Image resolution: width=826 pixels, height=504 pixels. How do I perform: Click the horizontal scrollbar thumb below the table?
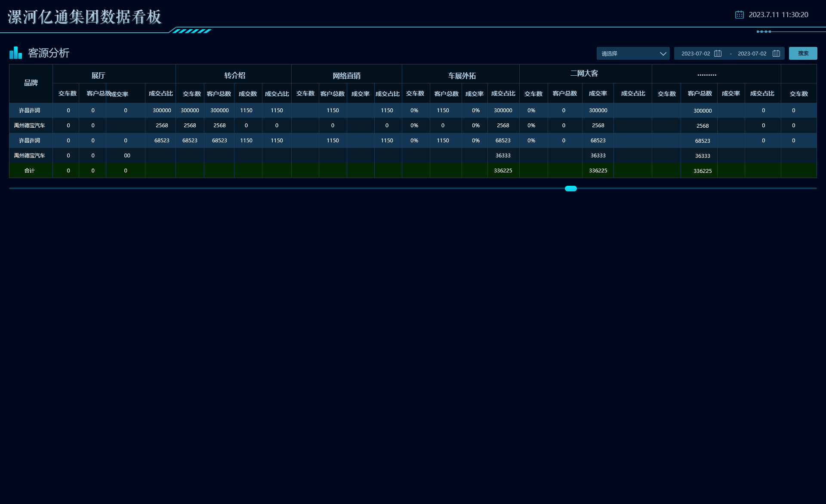(570, 188)
